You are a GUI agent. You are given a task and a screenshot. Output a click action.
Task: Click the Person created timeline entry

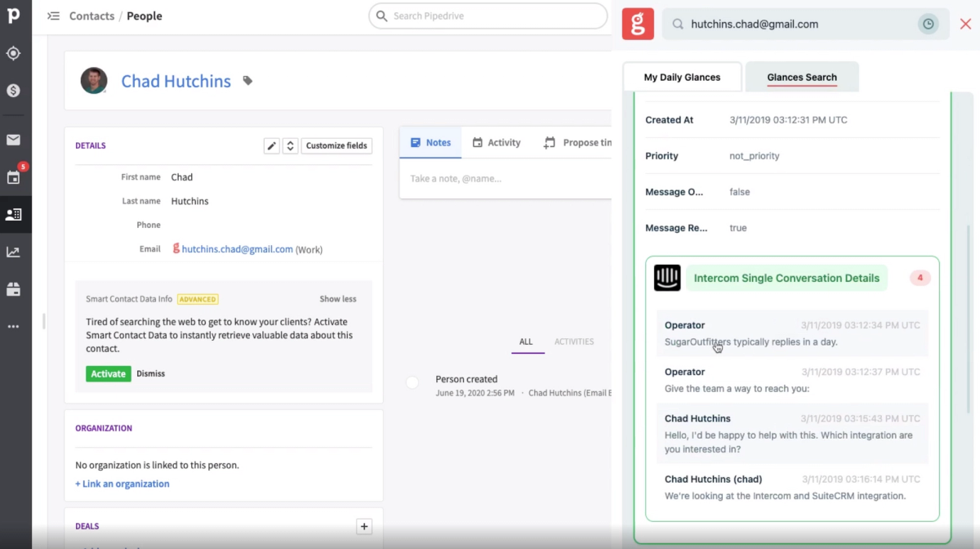[466, 379]
